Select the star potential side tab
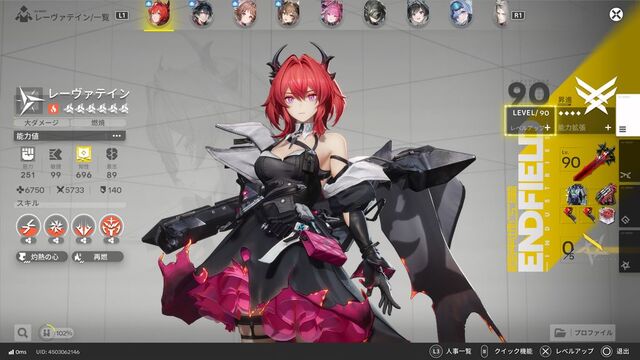Screen dimensions: 640x360 coord(628,252)
